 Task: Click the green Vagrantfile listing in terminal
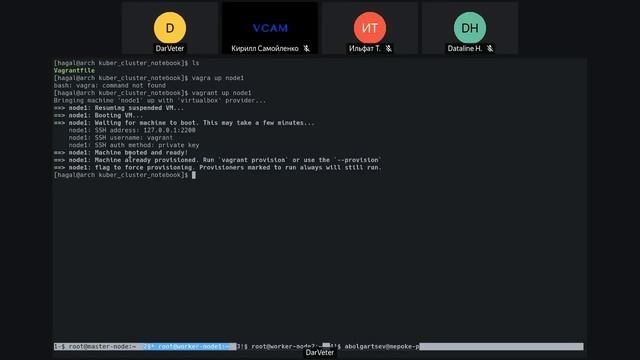[x=74, y=71]
